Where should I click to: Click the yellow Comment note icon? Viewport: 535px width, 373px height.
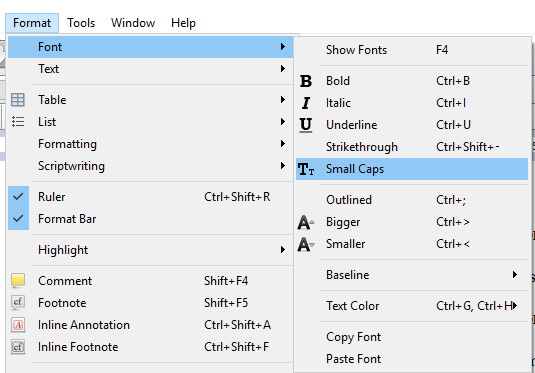click(18, 281)
